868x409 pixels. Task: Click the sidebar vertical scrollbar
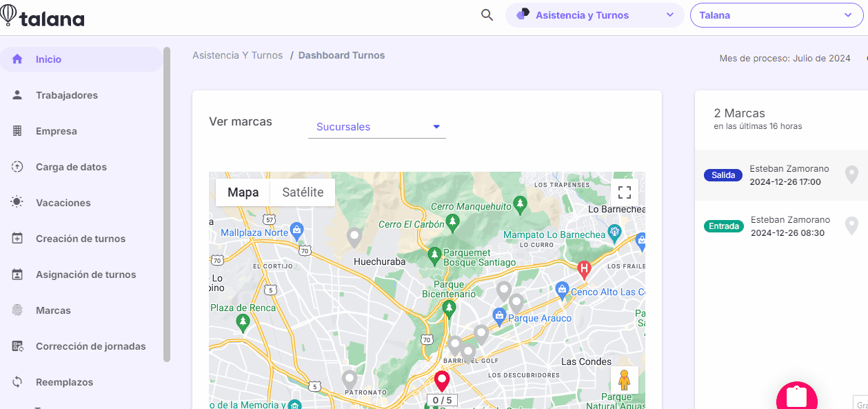[x=166, y=204]
